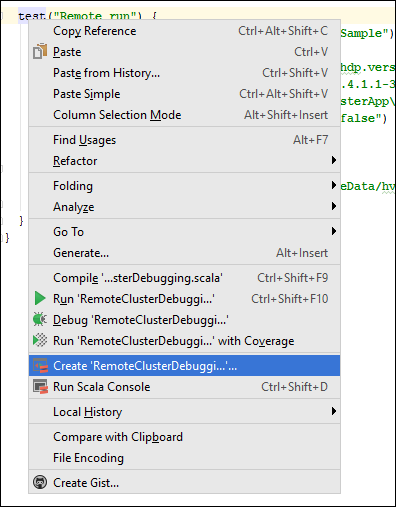Click Alt+F7 shortcut label
This screenshot has height=507, width=396.
311,140
